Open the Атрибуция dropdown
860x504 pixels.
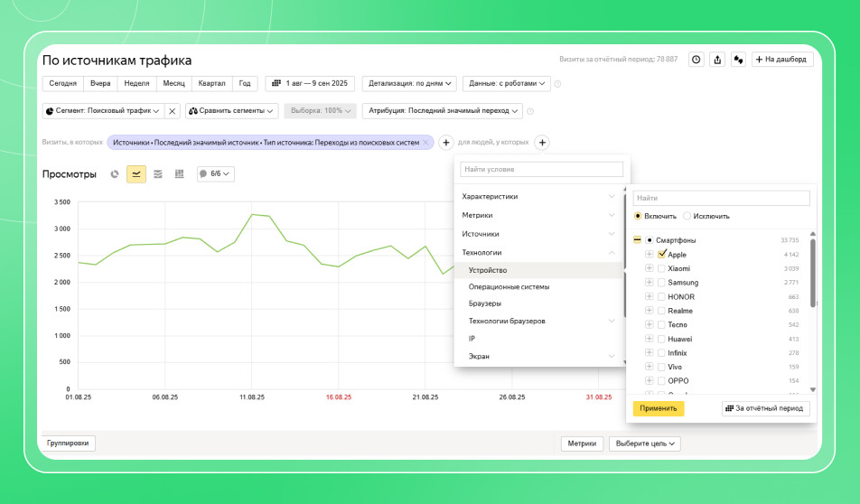[442, 111]
